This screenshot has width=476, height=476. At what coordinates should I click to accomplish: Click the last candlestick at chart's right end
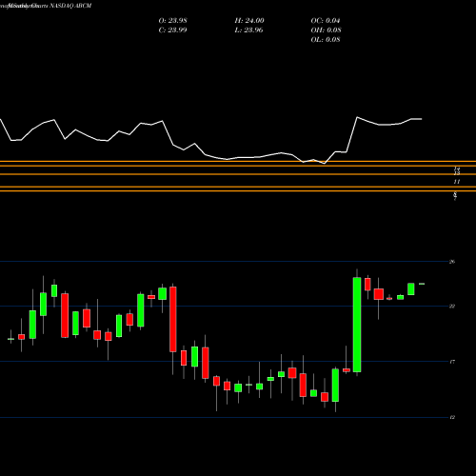422,284
